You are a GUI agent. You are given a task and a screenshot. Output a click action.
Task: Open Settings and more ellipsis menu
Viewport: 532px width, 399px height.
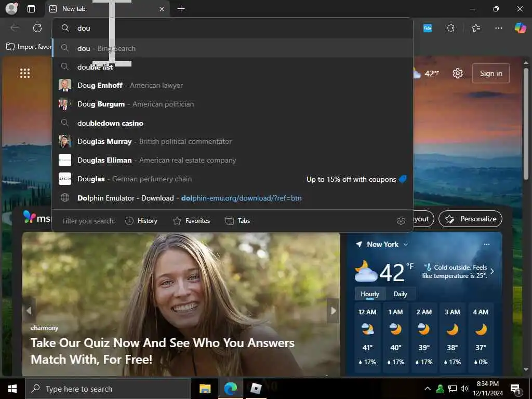(x=498, y=28)
